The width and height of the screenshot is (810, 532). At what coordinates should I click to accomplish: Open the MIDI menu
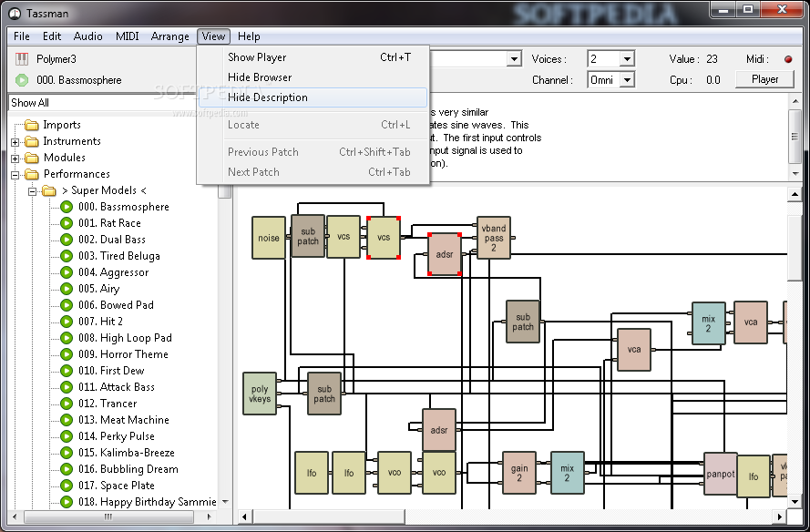(127, 36)
